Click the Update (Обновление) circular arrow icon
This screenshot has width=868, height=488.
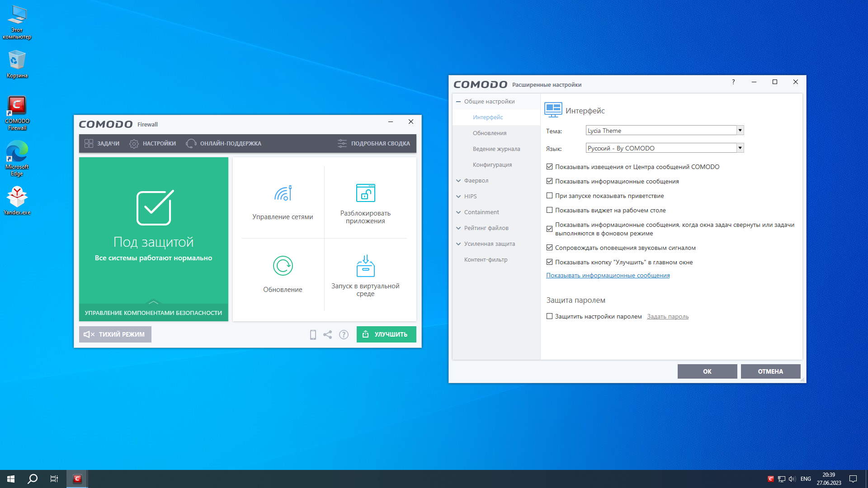tap(283, 266)
